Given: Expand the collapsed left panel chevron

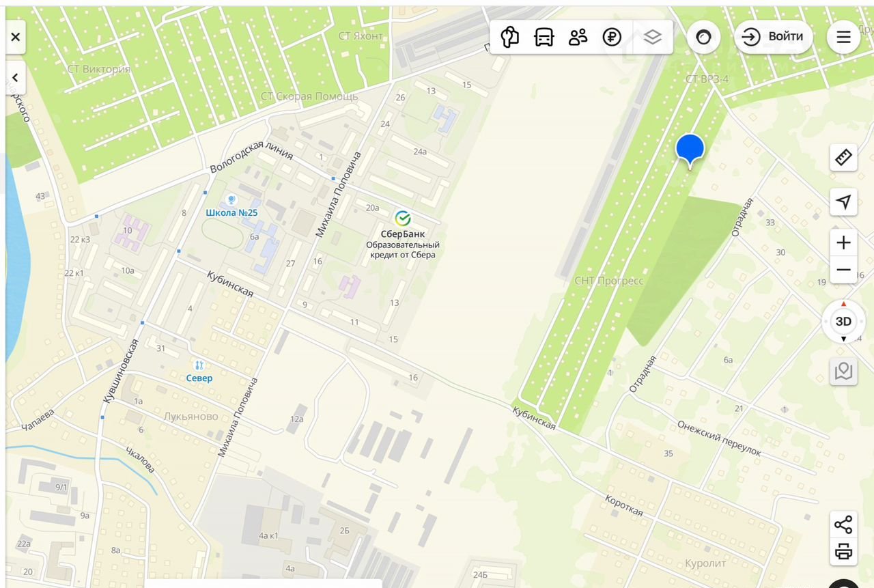Looking at the screenshot, I should click(16, 79).
